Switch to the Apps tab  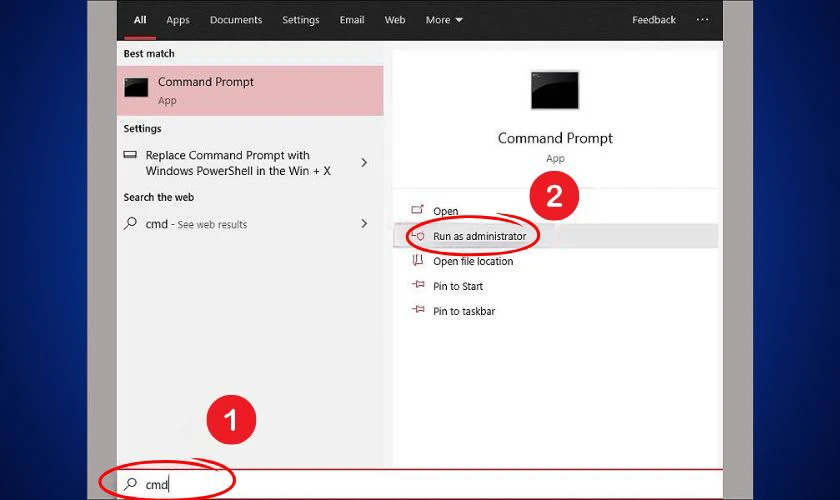178,20
